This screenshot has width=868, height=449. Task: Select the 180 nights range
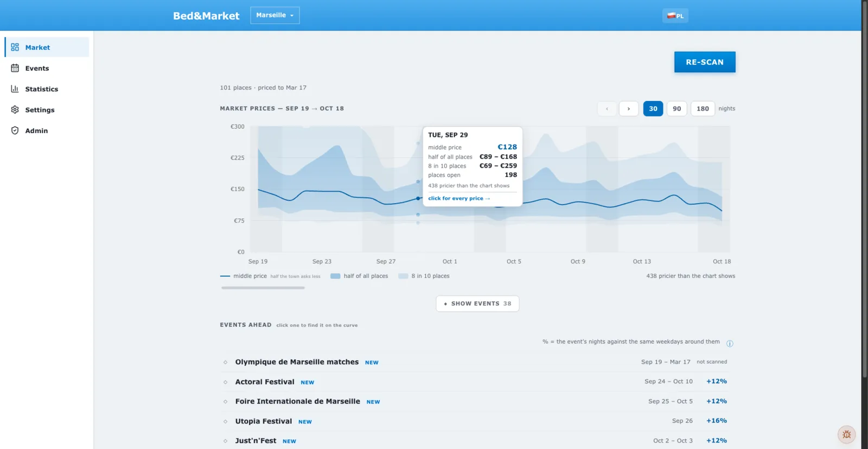pyautogui.click(x=703, y=109)
